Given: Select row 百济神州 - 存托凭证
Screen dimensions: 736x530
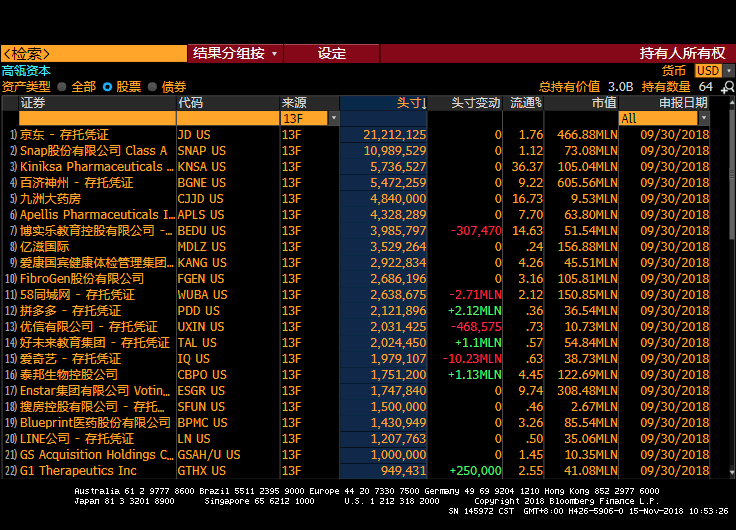Looking at the screenshot, I should point(357,183).
